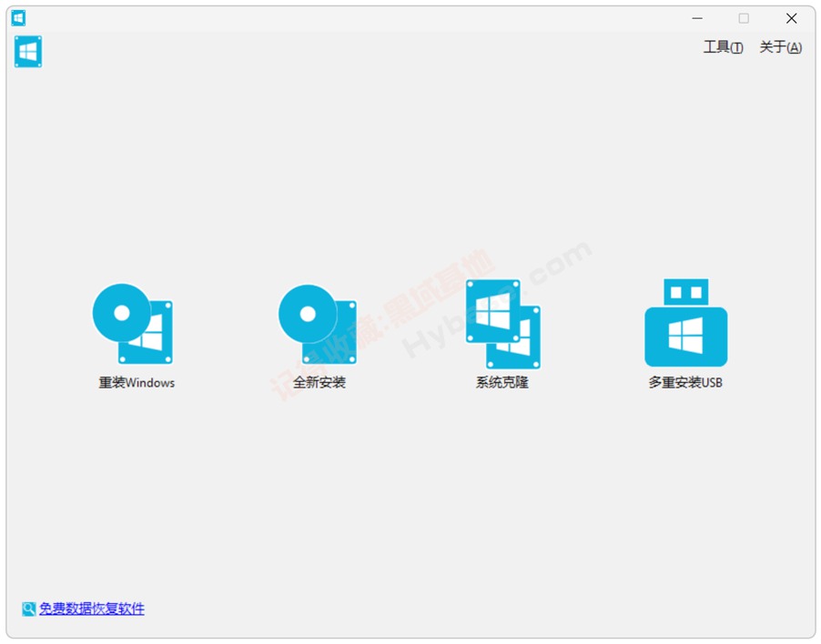Image resolution: width=821 pixels, height=644 pixels.
Task: Click the 多重安装USB text label
Action: coord(685,383)
